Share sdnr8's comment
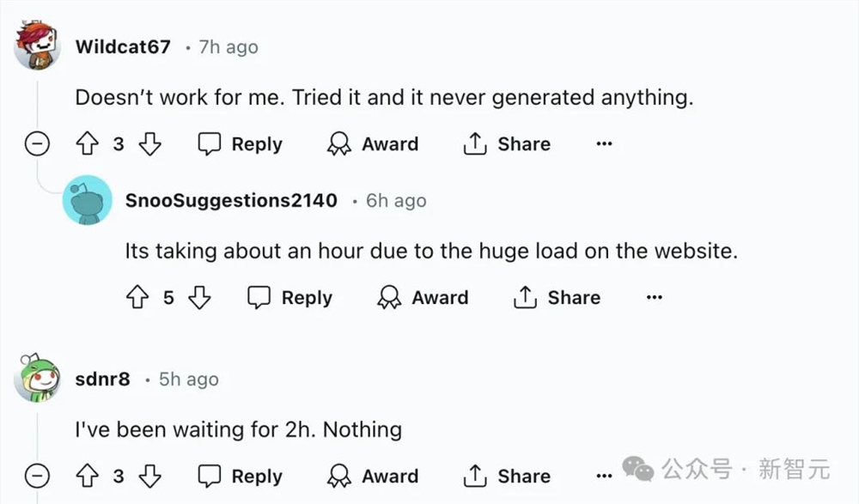This screenshot has width=859, height=504. pos(507,477)
